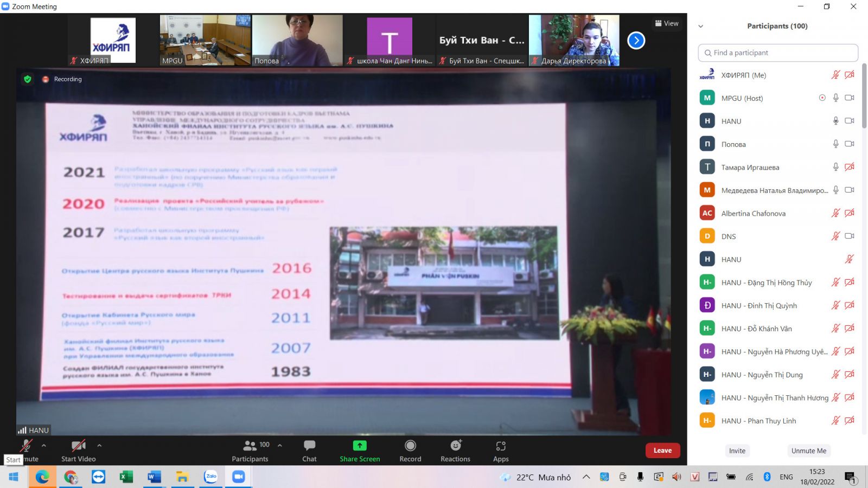This screenshot has width=868, height=488.
Task: Open Chrome from taskbar
Action: pos(71,477)
